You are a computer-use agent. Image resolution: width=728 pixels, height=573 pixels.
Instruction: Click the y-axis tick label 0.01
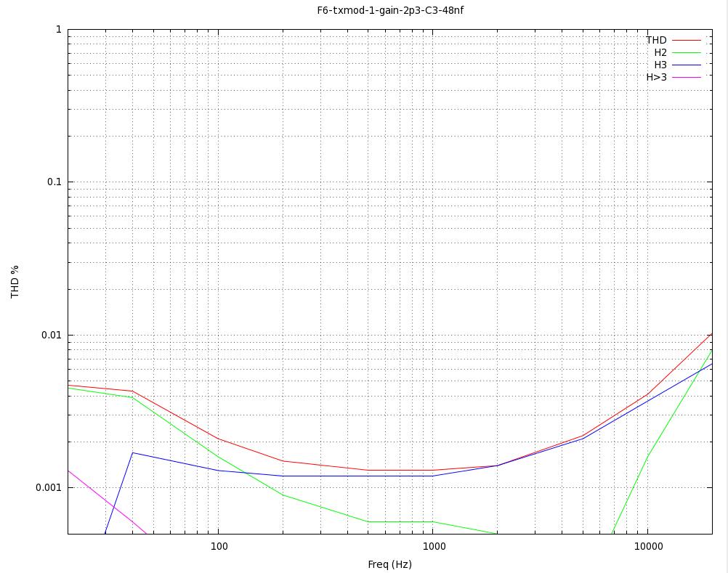tap(52, 335)
